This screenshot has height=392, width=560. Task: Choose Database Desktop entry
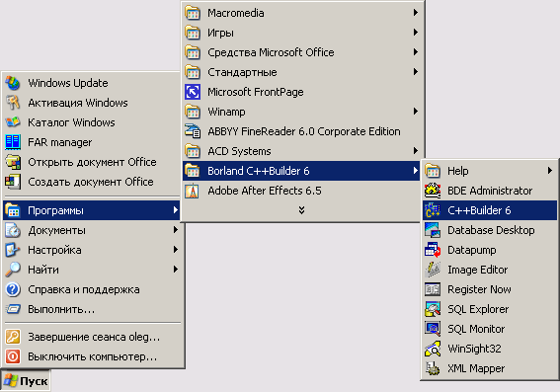pyautogui.click(x=490, y=230)
